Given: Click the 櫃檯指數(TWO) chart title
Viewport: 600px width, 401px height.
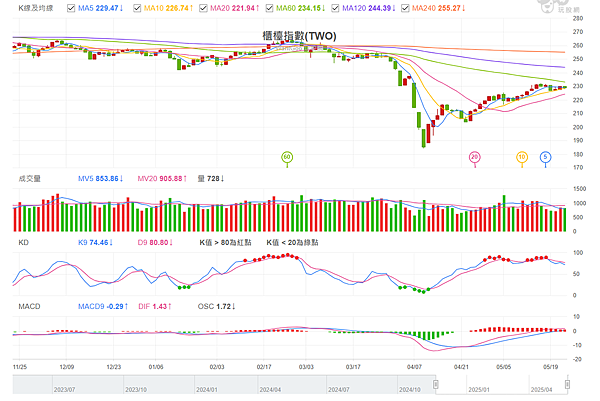Looking at the screenshot, I should point(299,36).
